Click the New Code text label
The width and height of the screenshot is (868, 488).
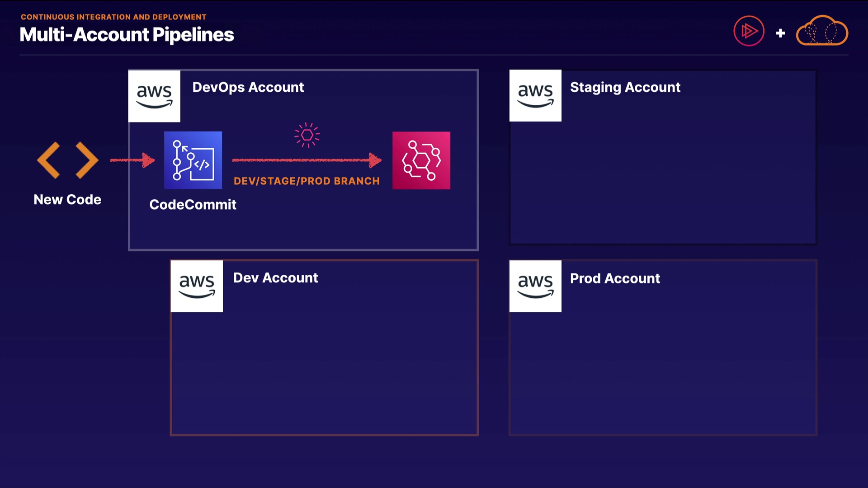click(x=67, y=200)
